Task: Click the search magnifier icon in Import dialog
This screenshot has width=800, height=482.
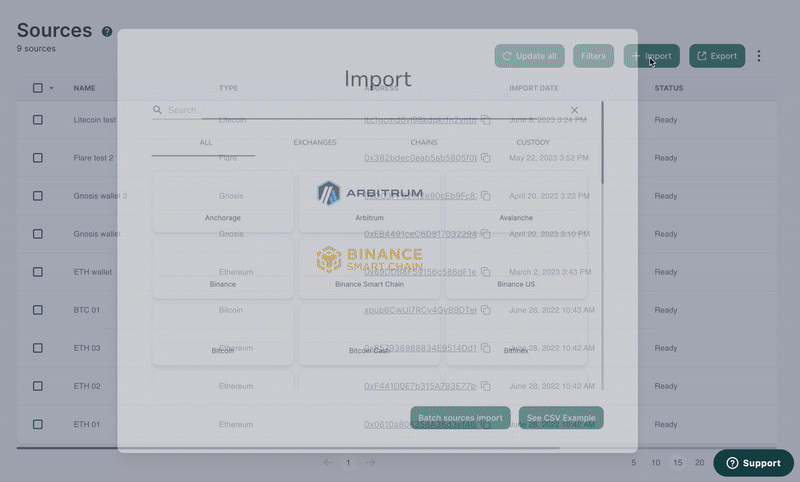Action: 157,110
